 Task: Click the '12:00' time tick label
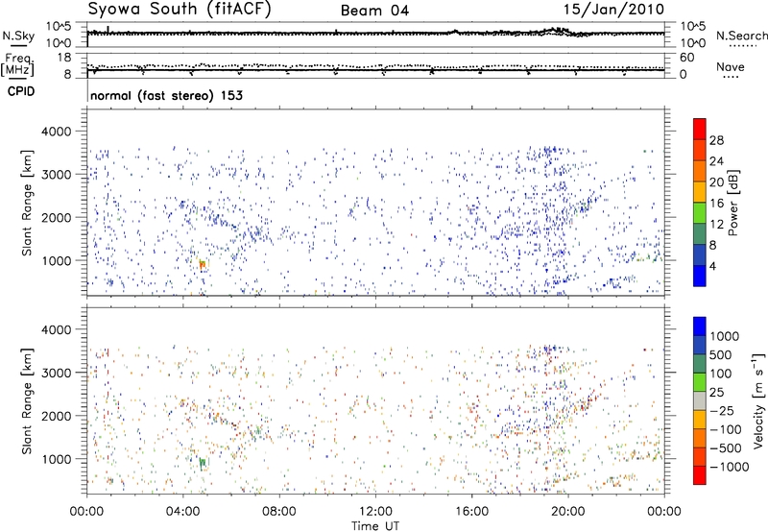click(x=375, y=512)
